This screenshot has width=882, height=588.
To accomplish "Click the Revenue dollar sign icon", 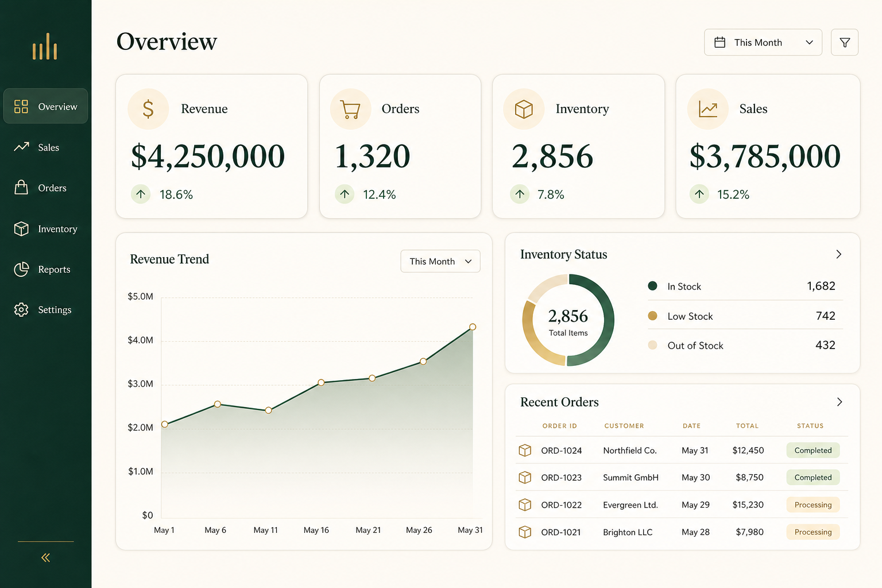I will 148,109.
